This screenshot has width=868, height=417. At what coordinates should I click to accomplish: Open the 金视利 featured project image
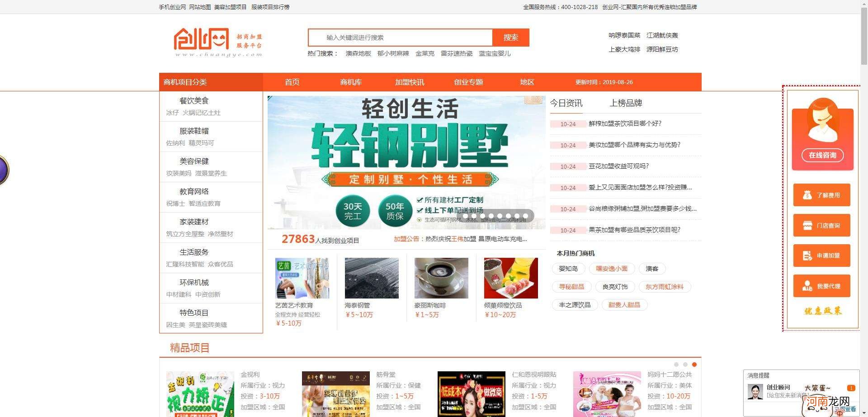pyautogui.click(x=200, y=394)
